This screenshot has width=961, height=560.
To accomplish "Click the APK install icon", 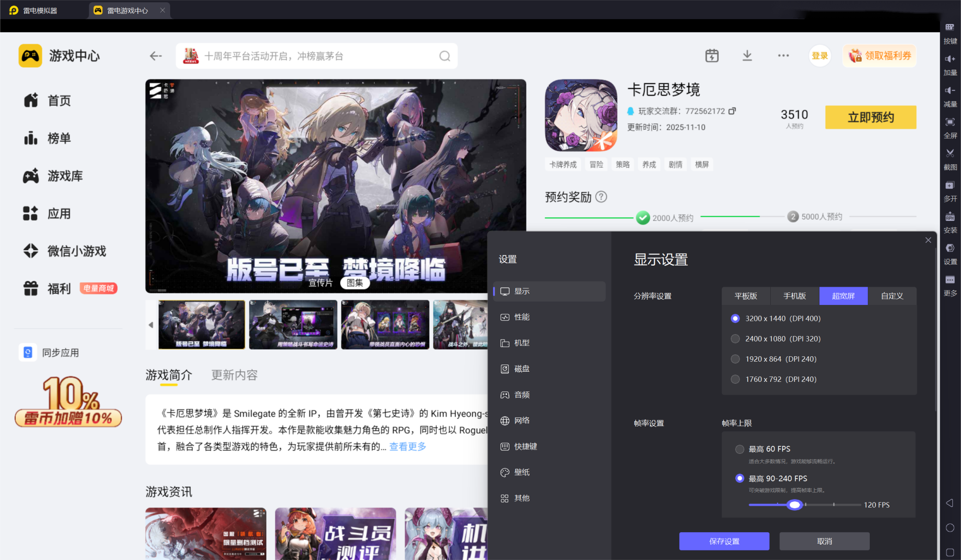I will (x=950, y=217).
